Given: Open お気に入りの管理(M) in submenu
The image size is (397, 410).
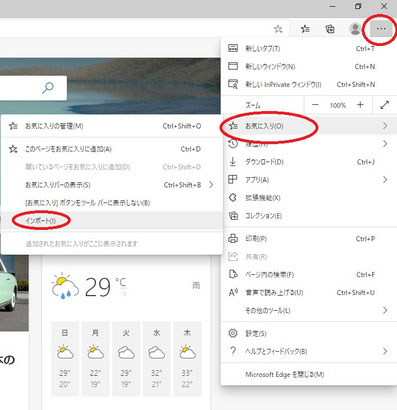Looking at the screenshot, I should tap(112, 126).
